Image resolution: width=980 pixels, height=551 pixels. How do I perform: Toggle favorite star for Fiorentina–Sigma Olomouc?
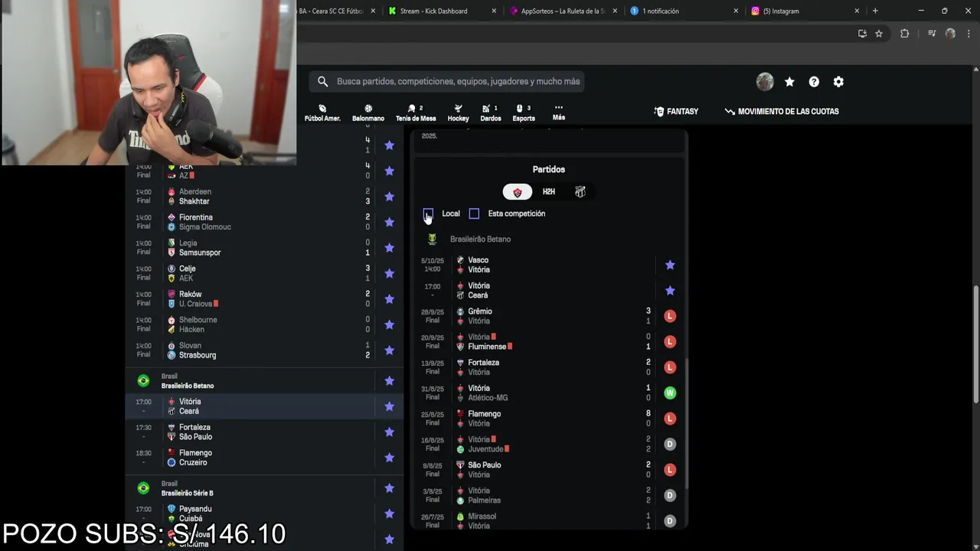[x=389, y=222]
